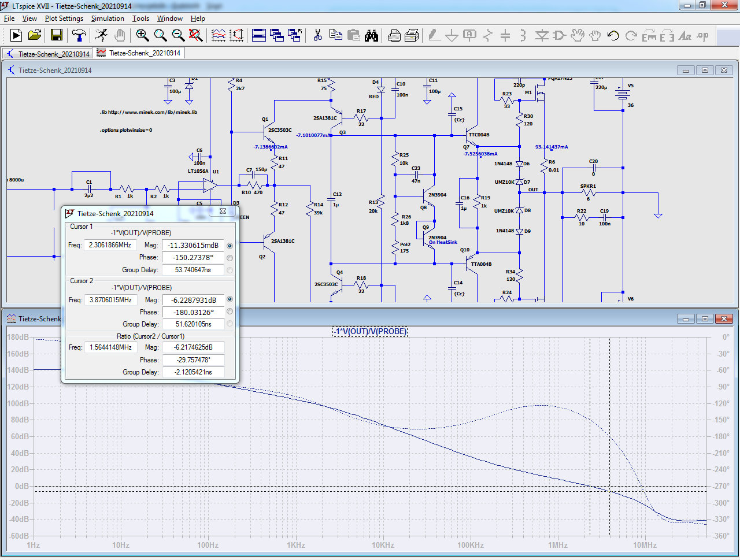Click the Copy toolbar icon
Screen dimensions: 740x560
[335, 35]
